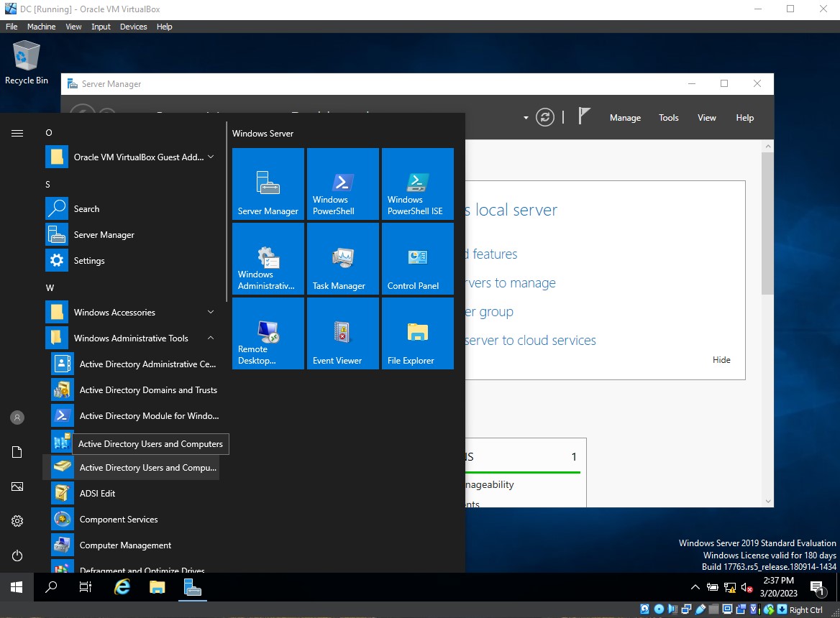Open the Remote Desktop Connection tile
This screenshot has height=618, width=840.
pyautogui.click(x=268, y=333)
